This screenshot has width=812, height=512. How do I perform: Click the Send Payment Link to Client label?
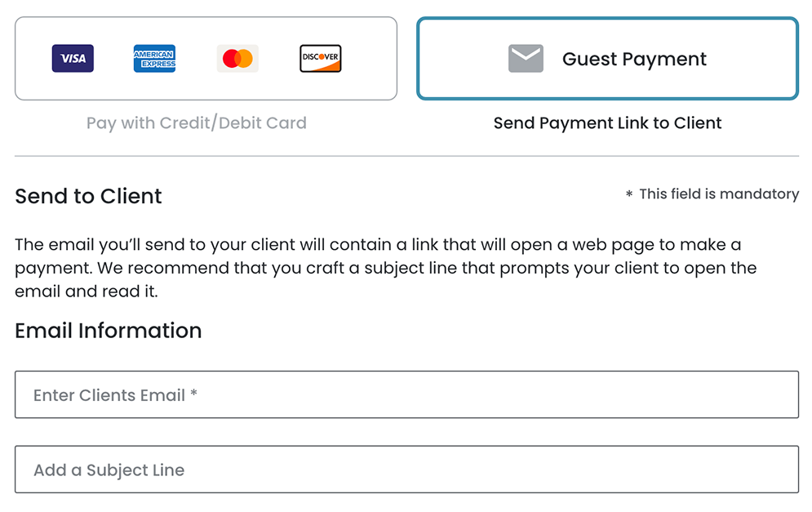[607, 123]
